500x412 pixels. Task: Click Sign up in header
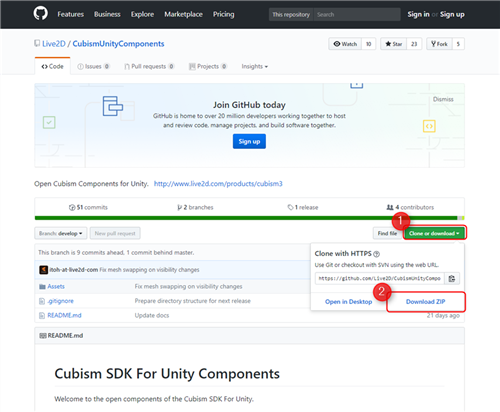[452, 14]
